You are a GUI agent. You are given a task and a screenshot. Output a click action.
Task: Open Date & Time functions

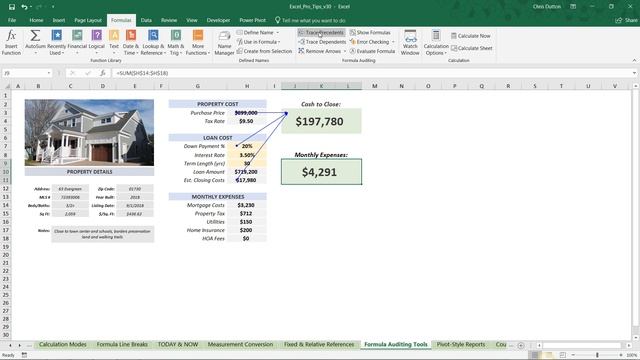pos(131,42)
